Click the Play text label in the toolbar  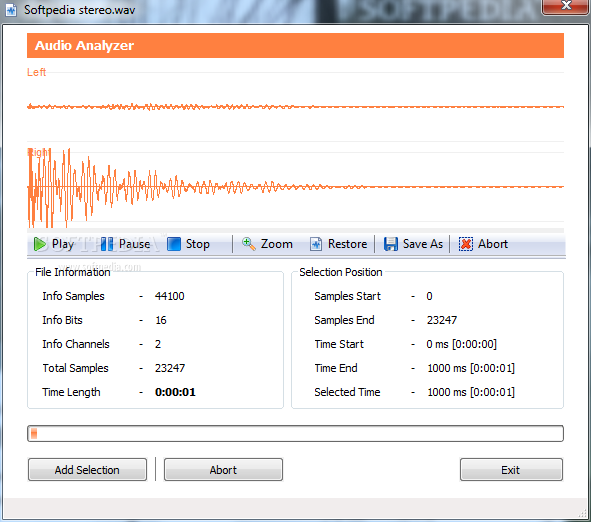pos(63,244)
